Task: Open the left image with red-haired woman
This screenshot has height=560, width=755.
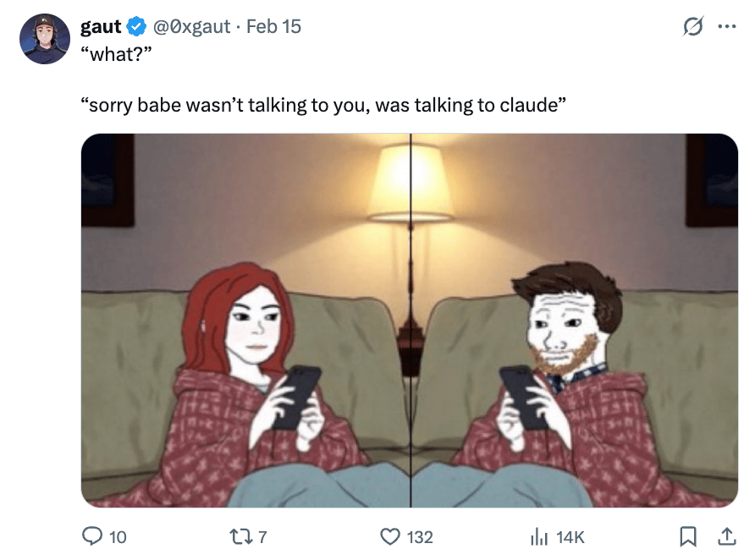Action: point(245,321)
